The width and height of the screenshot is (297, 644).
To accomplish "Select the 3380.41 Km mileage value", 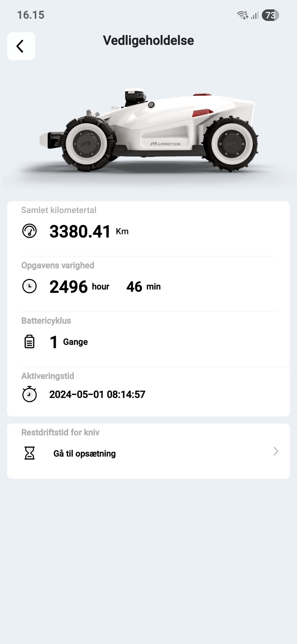I will click(80, 231).
